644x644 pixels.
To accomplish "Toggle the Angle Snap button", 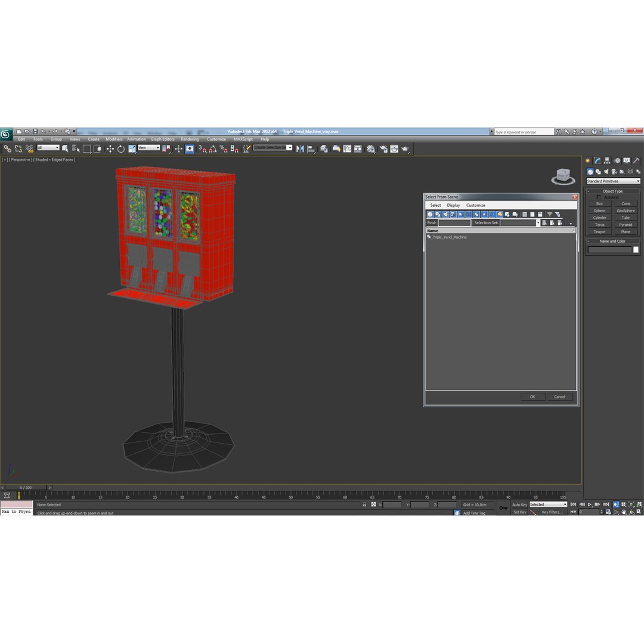I will (x=213, y=148).
